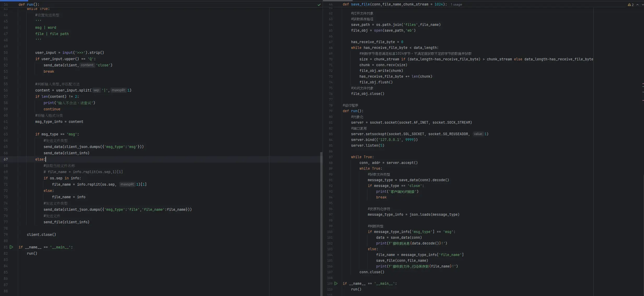Image resolution: width=644 pixels, height=296 pixels.
Task: Click 'if os.sep in info:' line
Action: (x=62, y=178)
